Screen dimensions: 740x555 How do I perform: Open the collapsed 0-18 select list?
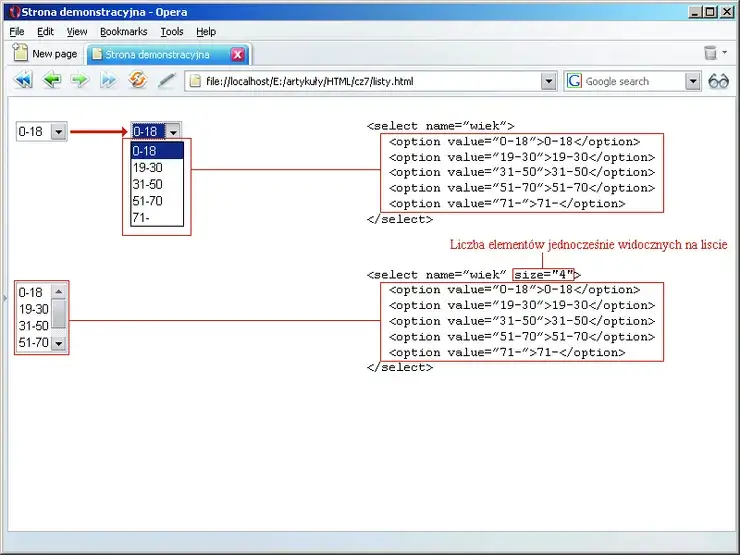(42, 131)
